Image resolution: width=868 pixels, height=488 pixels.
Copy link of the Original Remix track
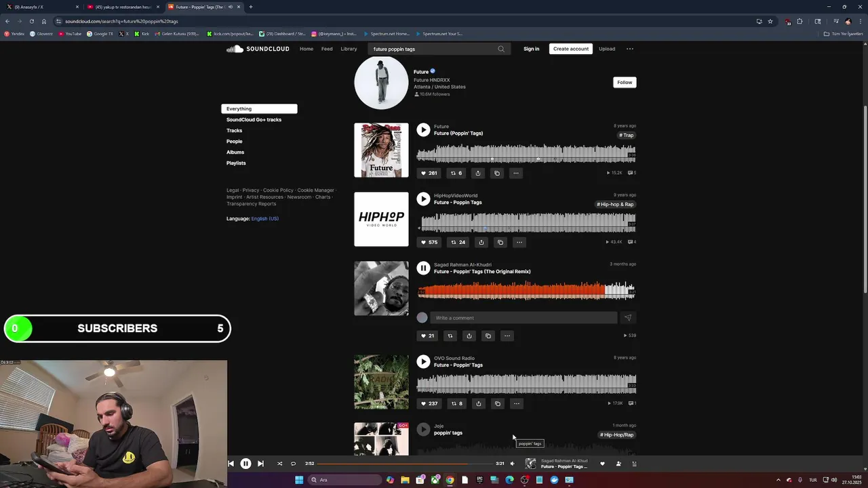point(488,335)
